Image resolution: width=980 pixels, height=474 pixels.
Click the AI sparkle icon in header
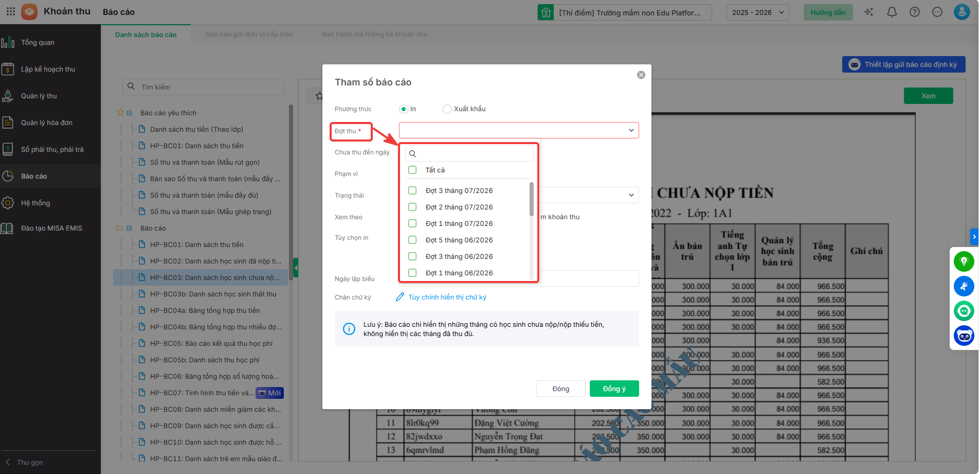tap(869, 12)
